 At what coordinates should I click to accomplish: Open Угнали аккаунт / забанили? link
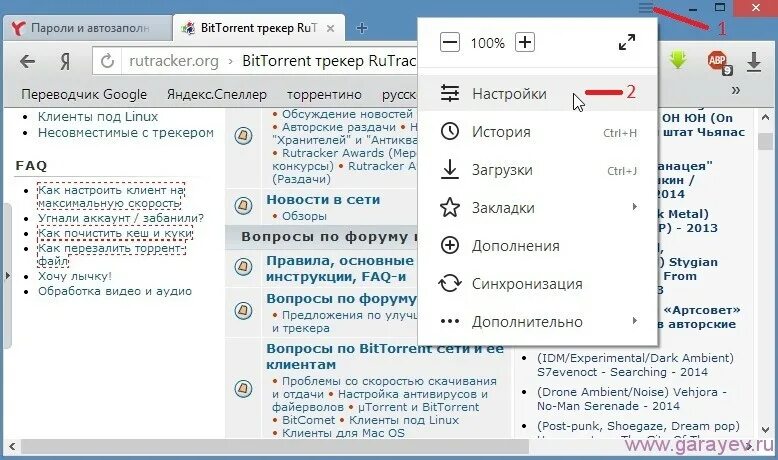click(x=121, y=218)
